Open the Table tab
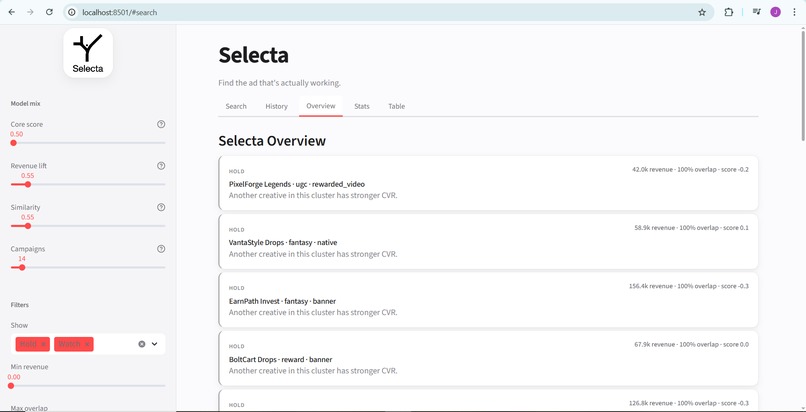Screen dimensions: 806x412 [396, 106]
